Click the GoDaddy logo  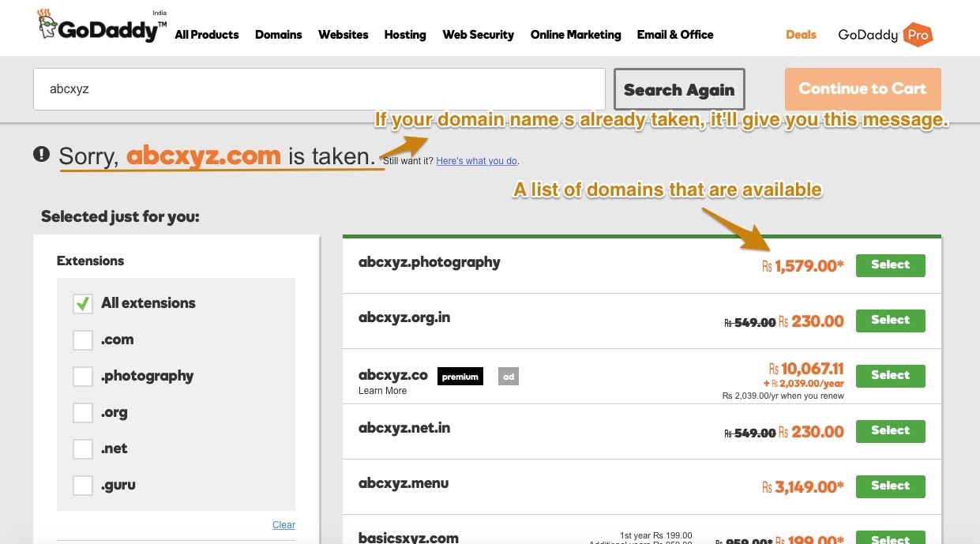coord(102,26)
